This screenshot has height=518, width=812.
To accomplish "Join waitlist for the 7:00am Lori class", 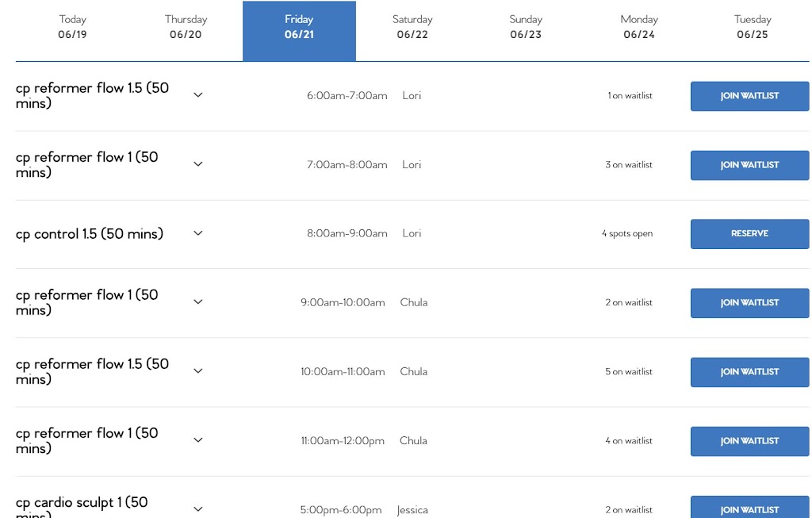I will click(749, 165).
